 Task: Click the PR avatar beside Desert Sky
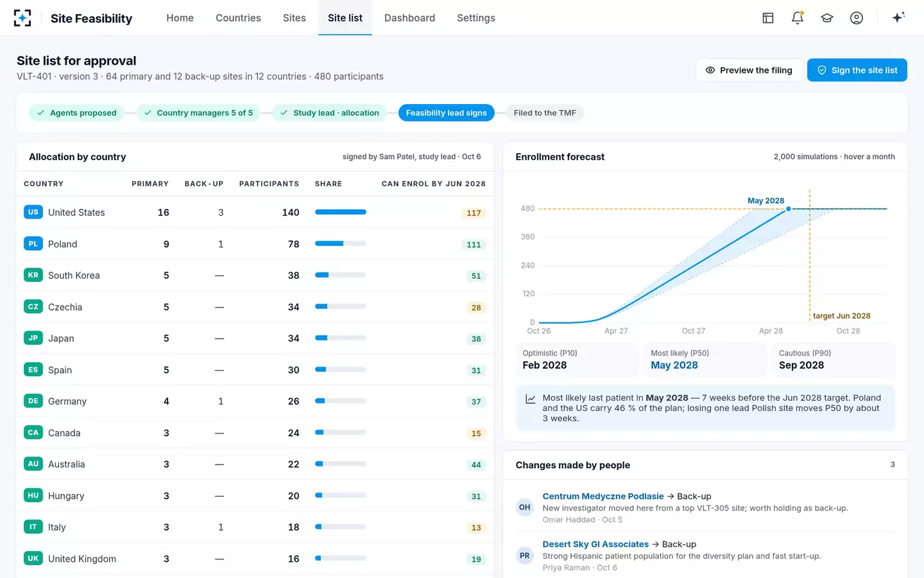click(525, 556)
